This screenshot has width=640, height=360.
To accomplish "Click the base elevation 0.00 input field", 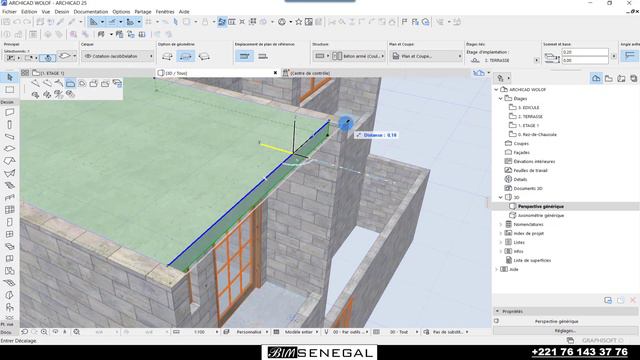I will [x=585, y=60].
